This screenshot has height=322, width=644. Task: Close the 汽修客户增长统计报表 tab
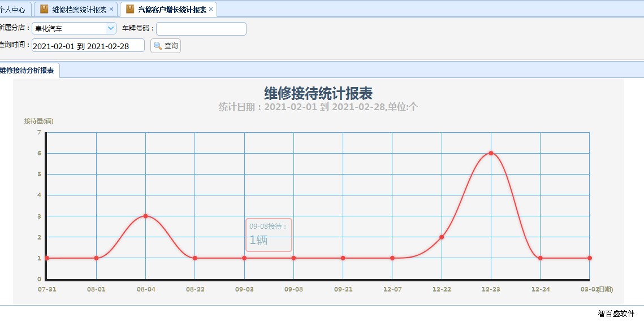click(x=211, y=10)
